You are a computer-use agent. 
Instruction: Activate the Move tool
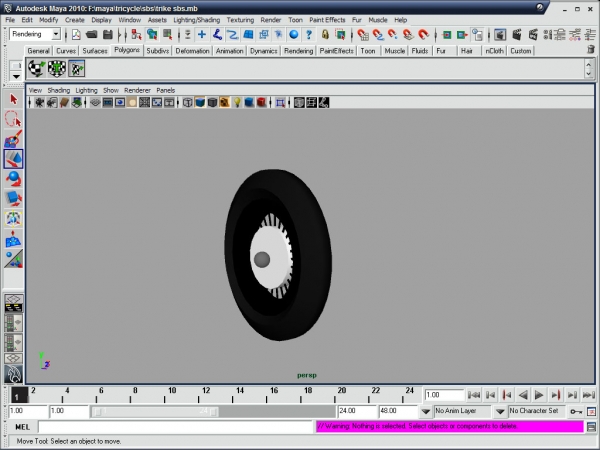tap(13, 159)
